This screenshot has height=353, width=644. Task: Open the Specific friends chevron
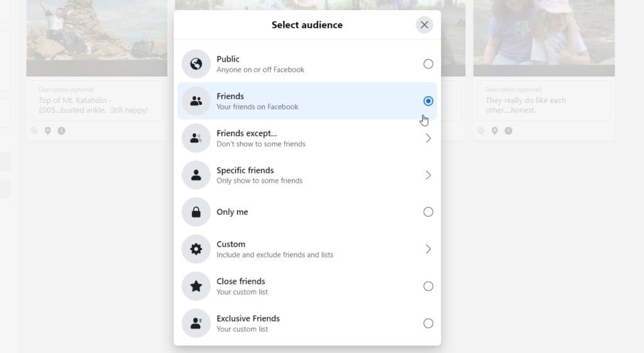coord(428,175)
